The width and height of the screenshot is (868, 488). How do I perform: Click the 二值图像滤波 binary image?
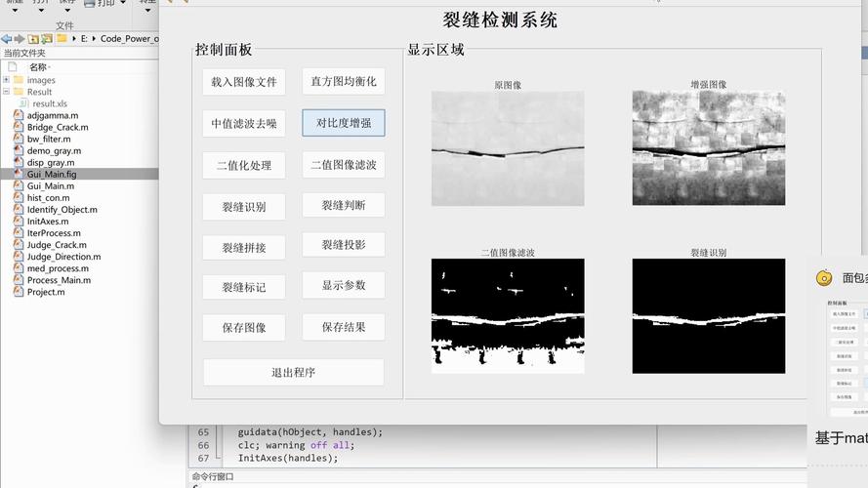pos(508,316)
